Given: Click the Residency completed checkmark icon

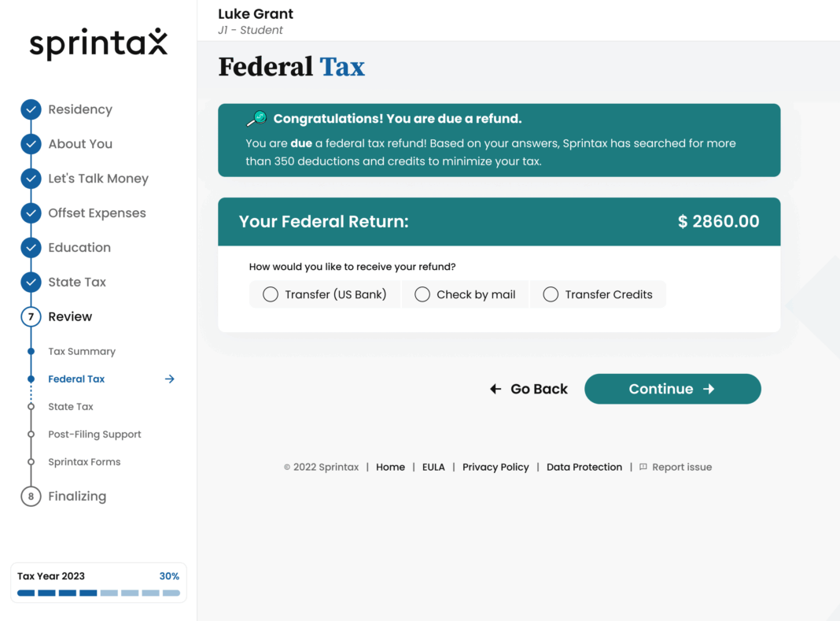Looking at the screenshot, I should pos(31,109).
